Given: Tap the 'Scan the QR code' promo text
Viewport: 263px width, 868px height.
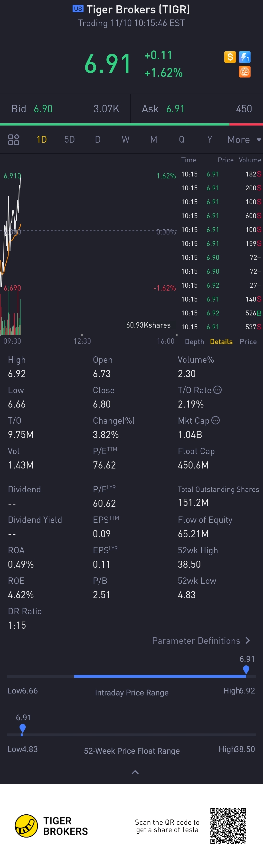Looking at the screenshot, I should 167,826.
